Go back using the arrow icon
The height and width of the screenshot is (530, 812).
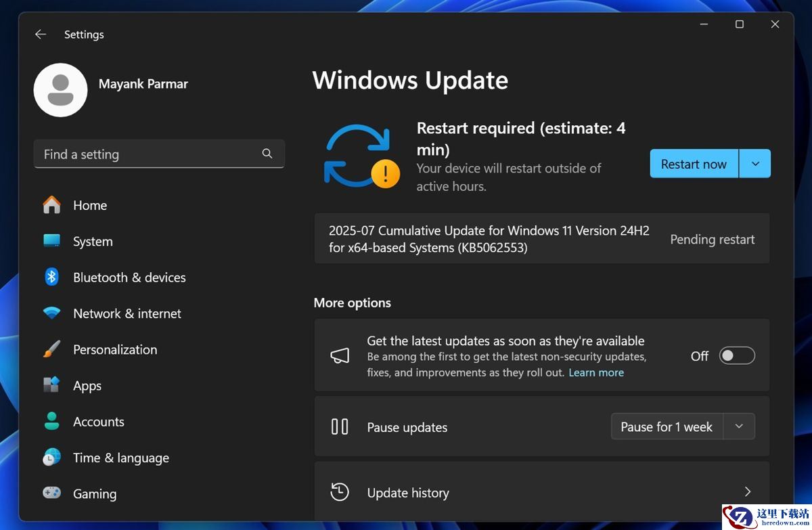tap(41, 34)
